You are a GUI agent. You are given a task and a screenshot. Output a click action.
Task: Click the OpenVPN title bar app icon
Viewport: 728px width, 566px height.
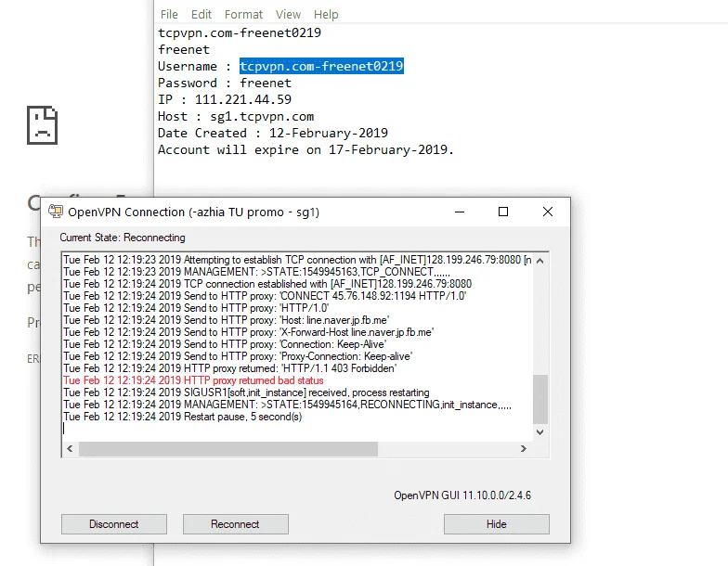pos(56,212)
